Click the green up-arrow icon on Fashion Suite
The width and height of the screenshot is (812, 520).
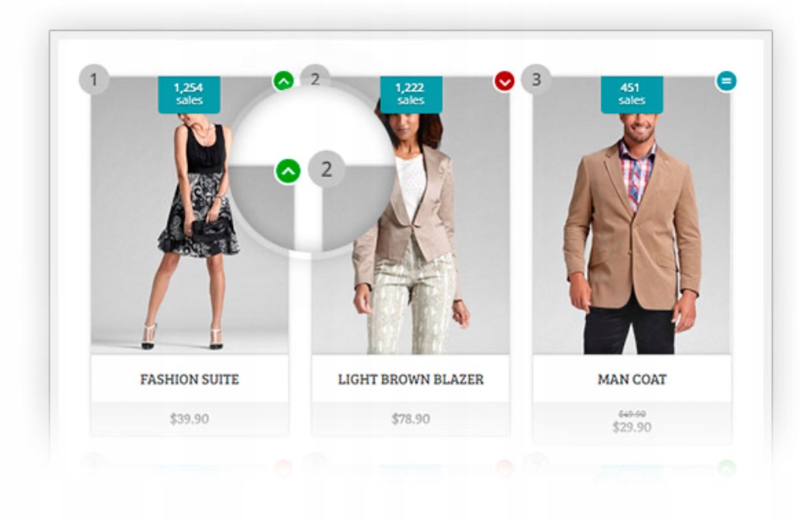tap(283, 81)
